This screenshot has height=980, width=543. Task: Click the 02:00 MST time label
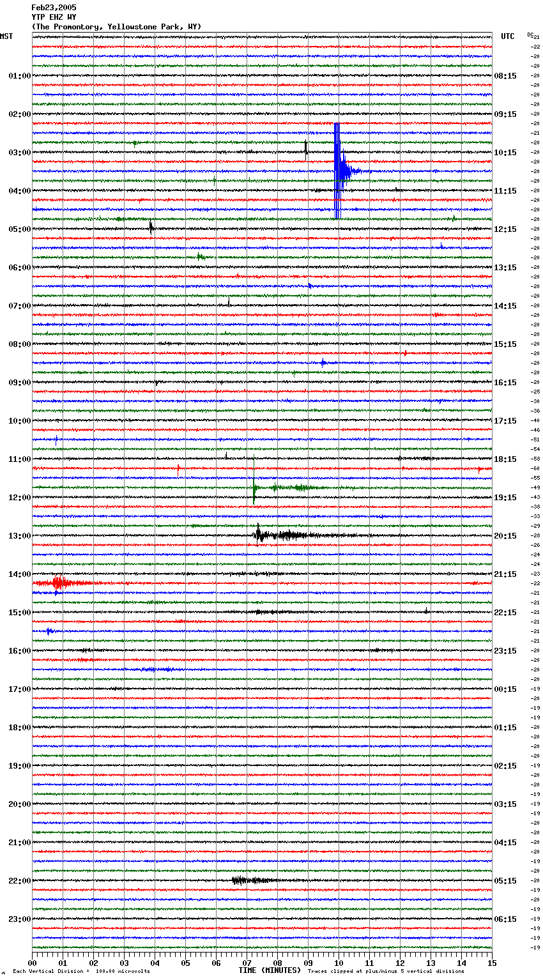coord(20,114)
